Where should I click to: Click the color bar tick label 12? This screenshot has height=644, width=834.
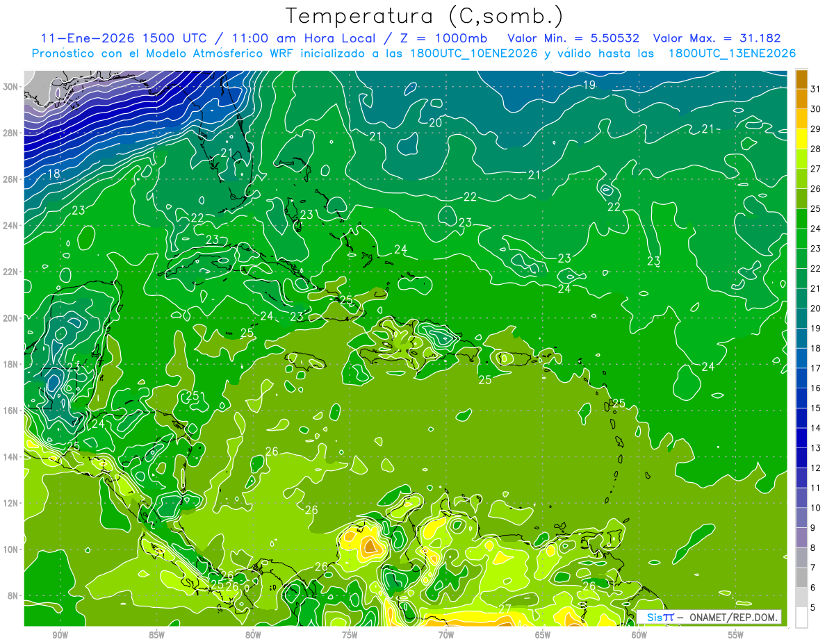(x=816, y=468)
